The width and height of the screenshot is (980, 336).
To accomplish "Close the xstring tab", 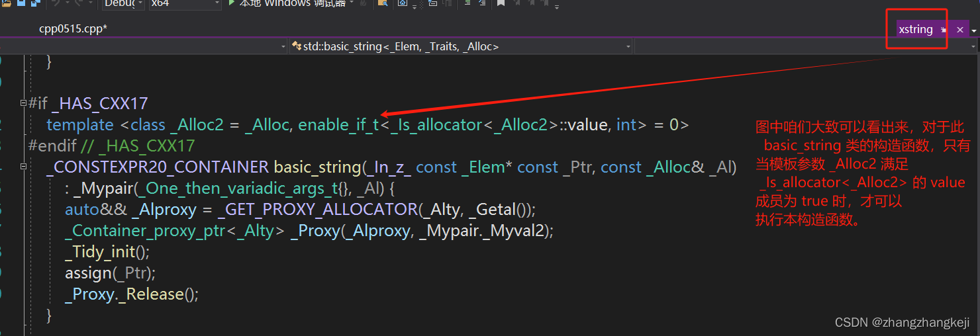I will click(x=959, y=30).
